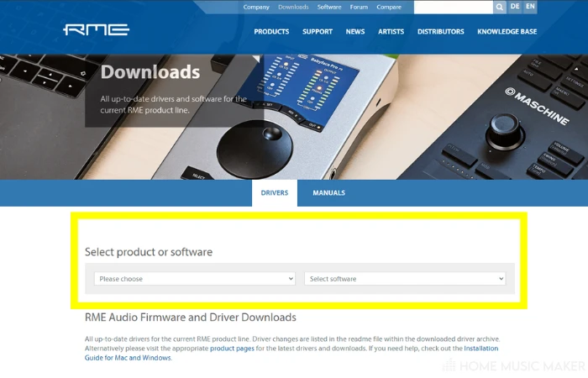Open the NEWS menu item

[355, 32]
